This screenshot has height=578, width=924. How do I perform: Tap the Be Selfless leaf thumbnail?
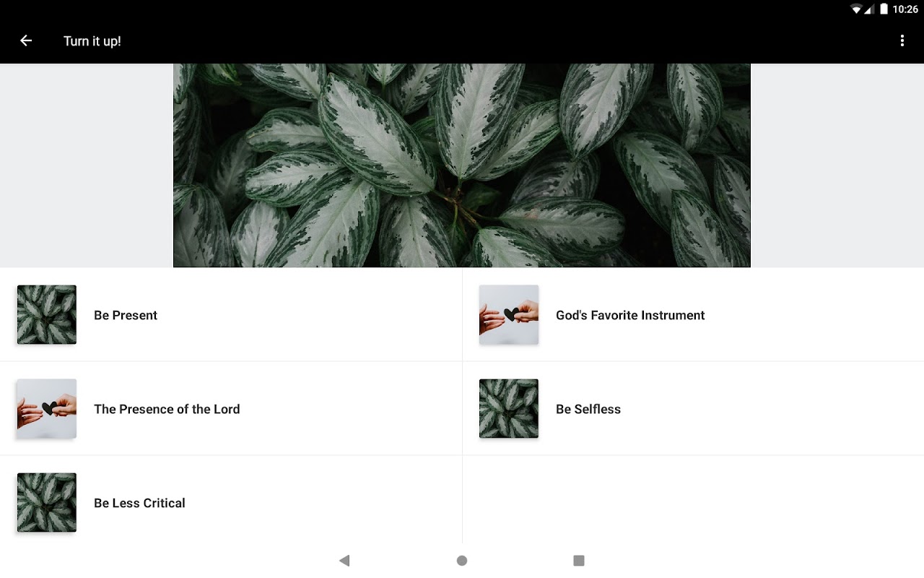click(x=509, y=408)
